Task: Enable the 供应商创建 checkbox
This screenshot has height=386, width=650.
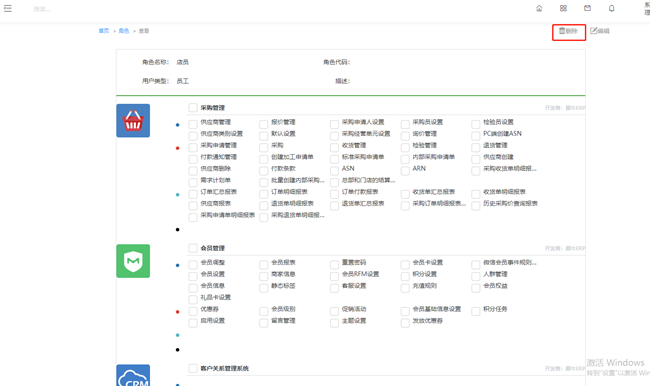Action: click(475, 159)
